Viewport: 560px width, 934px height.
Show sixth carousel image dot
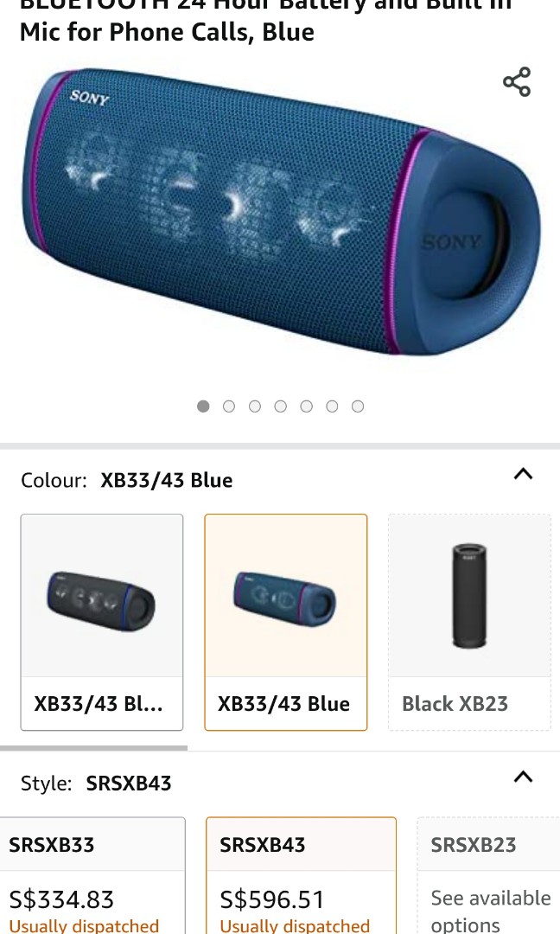click(332, 406)
